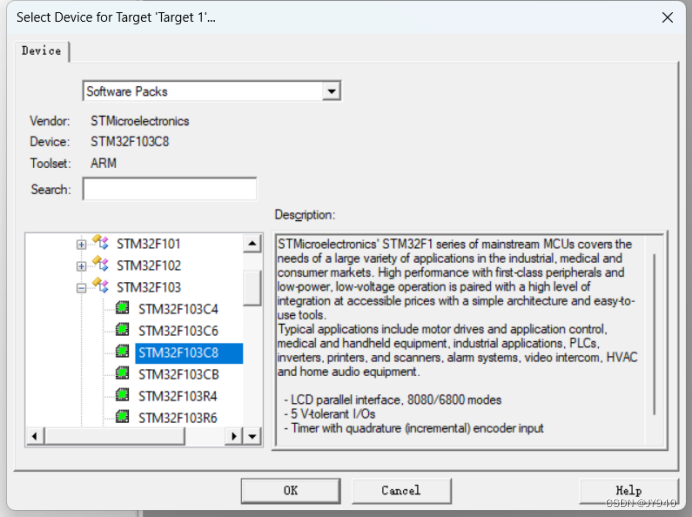Viewport: 692px width, 517px height.
Task: Select STM32F103C8 in device tree
Action: (x=189, y=353)
